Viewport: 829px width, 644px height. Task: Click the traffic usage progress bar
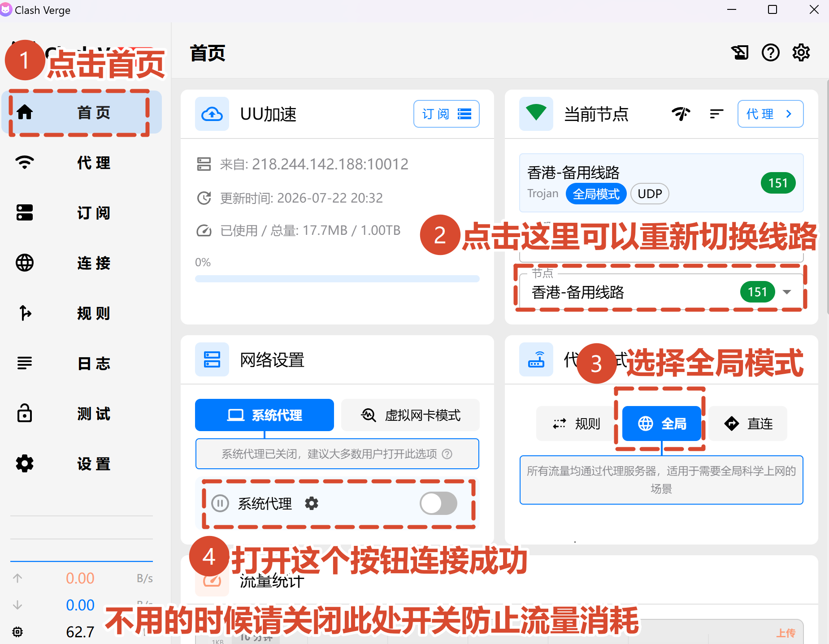pyautogui.click(x=337, y=279)
